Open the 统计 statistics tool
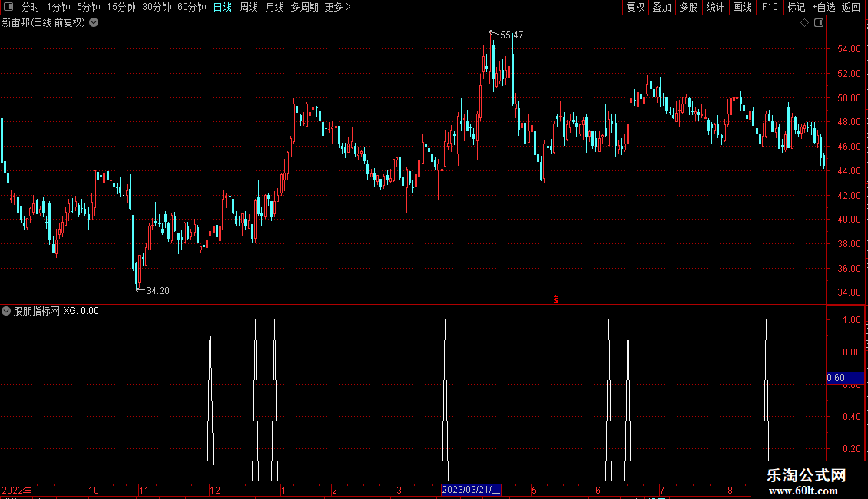This screenshot has width=868, height=499. coord(715,7)
